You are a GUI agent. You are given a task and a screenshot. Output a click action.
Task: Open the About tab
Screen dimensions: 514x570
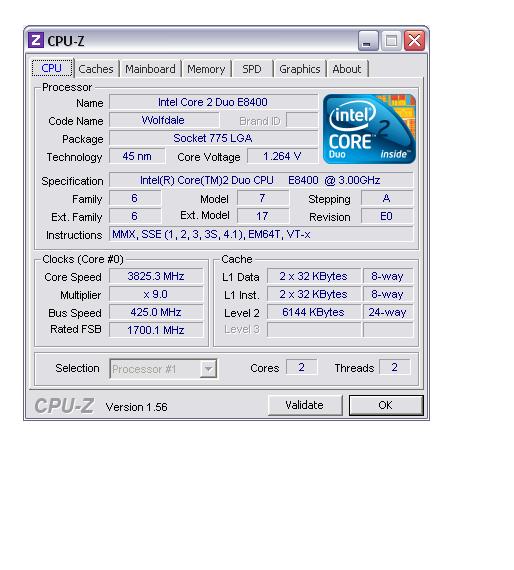tap(347, 69)
